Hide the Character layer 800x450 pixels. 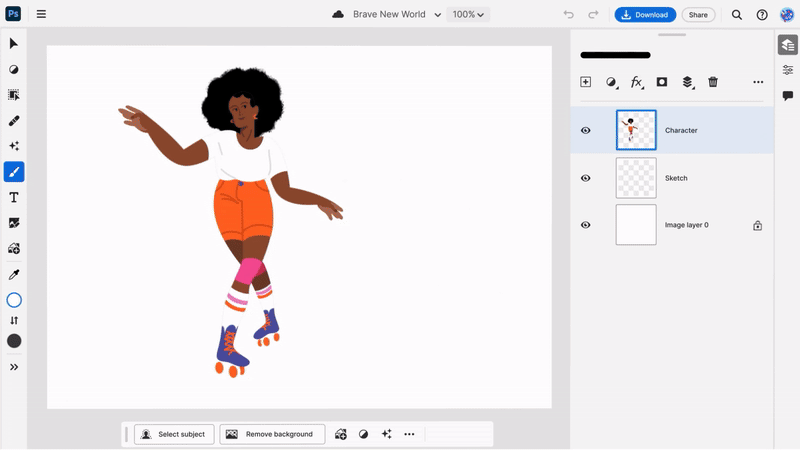tap(586, 130)
